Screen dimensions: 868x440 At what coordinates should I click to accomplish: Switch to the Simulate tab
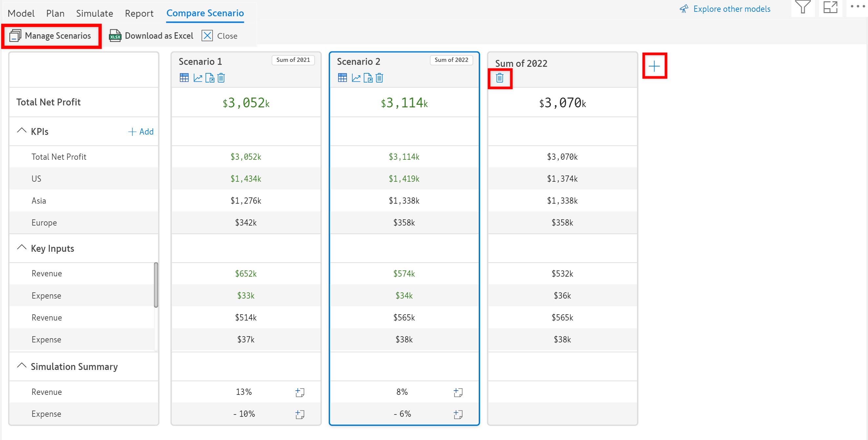[x=94, y=13]
